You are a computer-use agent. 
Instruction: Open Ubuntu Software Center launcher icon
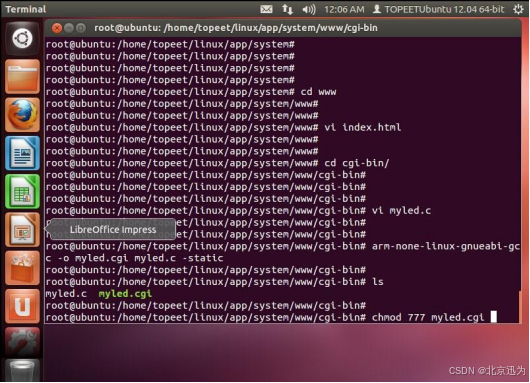pos(22,268)
